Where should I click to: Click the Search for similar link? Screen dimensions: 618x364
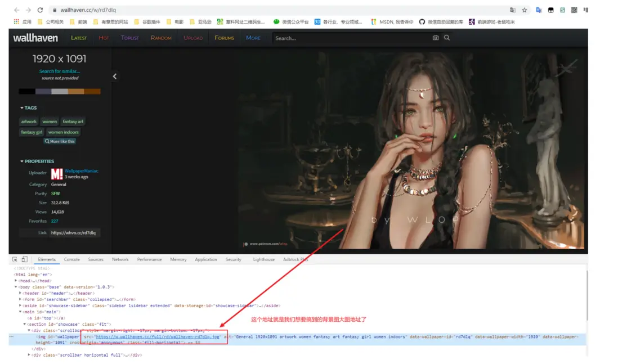tap(60, 71)
